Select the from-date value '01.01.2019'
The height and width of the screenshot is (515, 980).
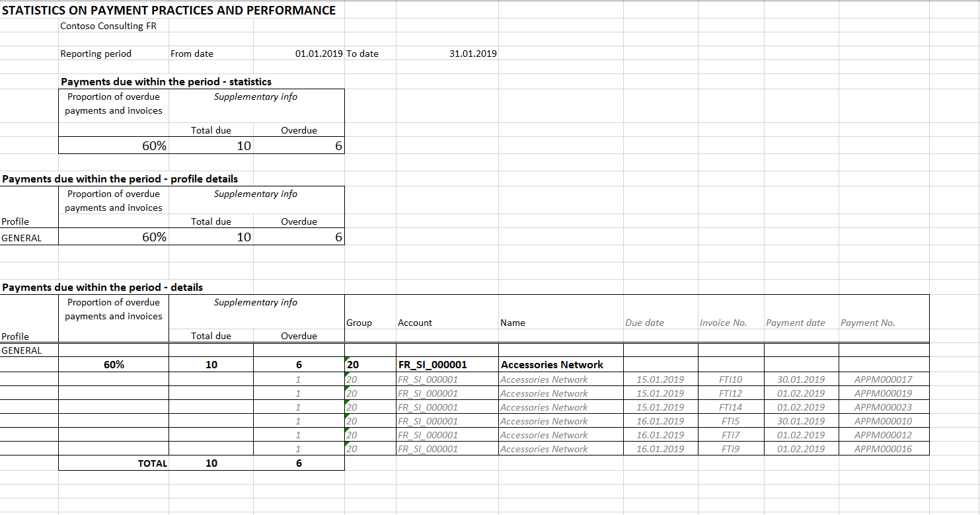click(x=319, y=54)
